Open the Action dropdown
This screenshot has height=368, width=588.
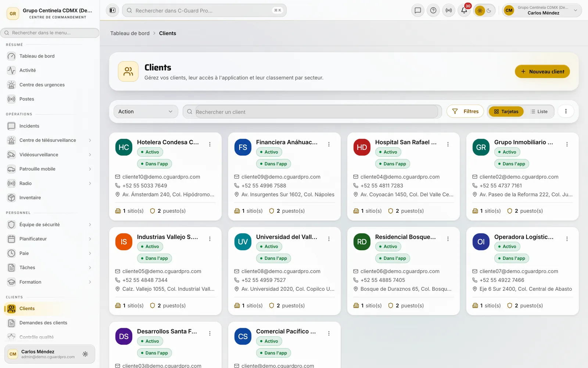pos(146,112)
